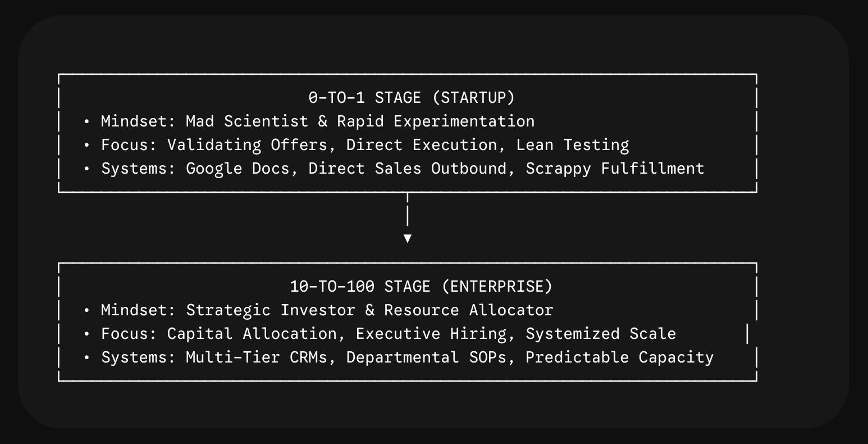868x444 pixels.
Task: Click the text Predictable Capacity
Action: click(x=619, y=357)
